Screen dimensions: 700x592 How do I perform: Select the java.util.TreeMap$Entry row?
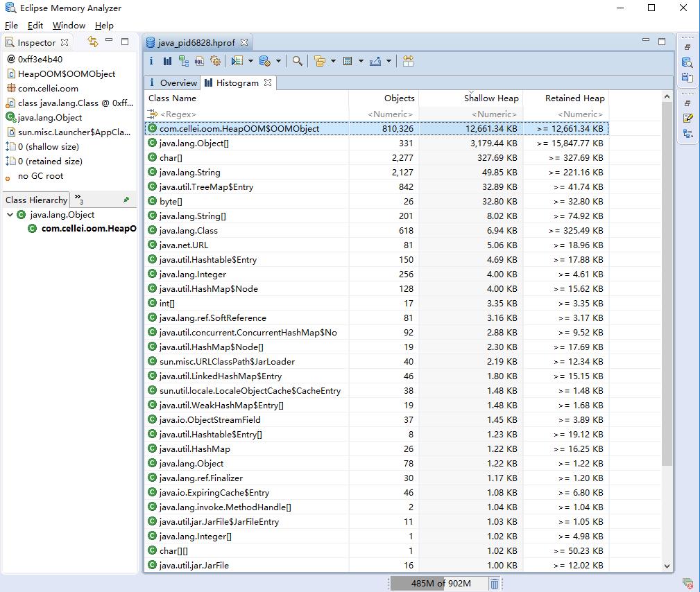point(377,187)
